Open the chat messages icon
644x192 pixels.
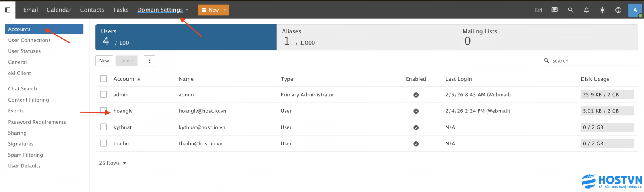(x=555, y=10)
